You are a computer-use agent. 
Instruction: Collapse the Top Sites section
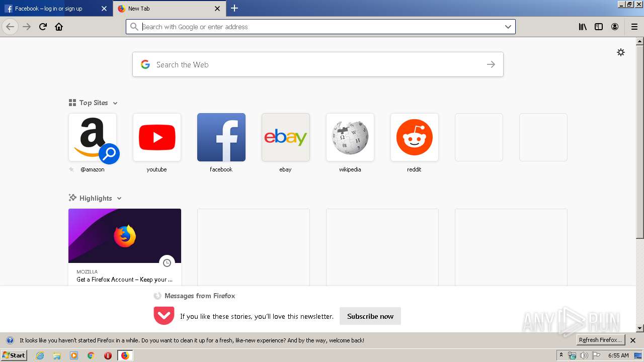point(115,103)
